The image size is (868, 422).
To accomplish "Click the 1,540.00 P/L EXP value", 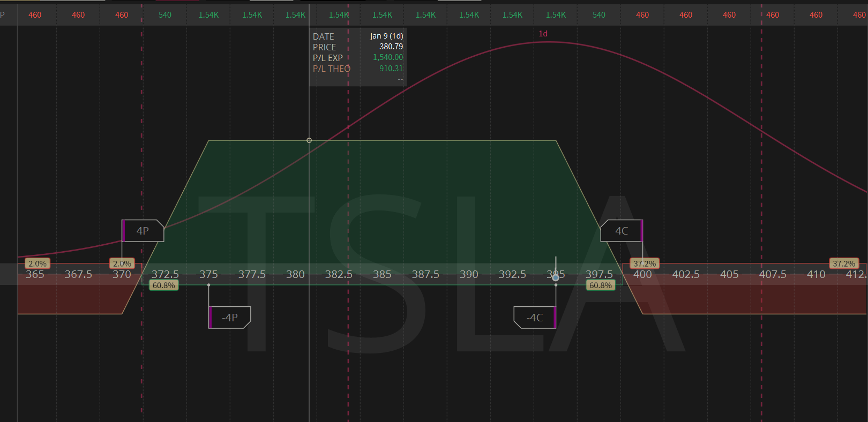I will 388,57.
